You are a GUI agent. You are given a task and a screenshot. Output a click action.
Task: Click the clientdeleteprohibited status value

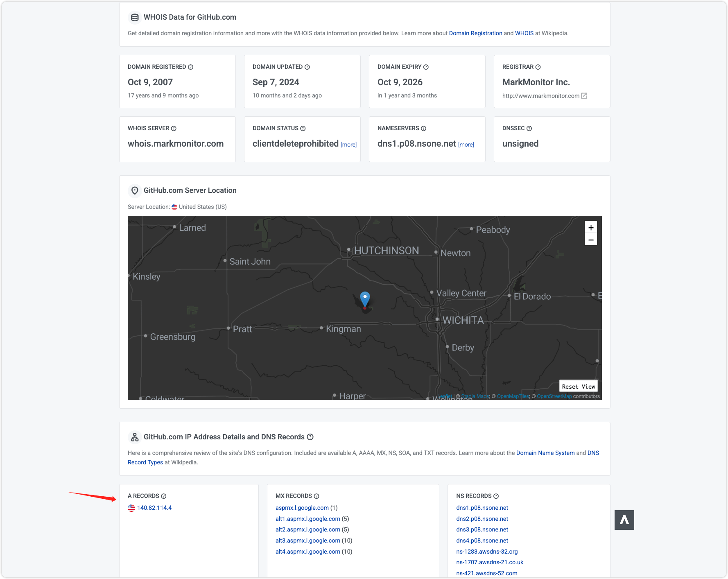[296, 144]
